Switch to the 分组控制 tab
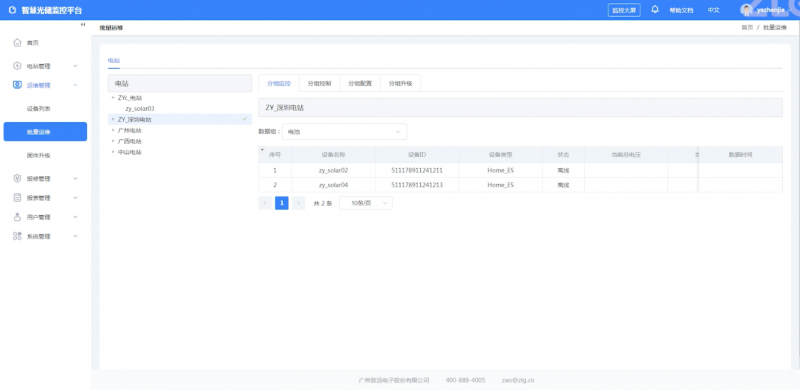 tap(319, 83)
